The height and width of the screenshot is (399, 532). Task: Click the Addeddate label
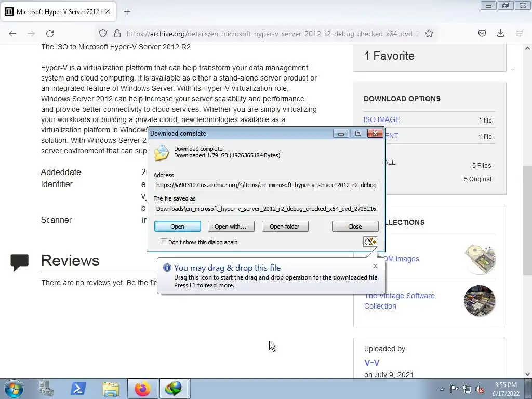point(61,172)
